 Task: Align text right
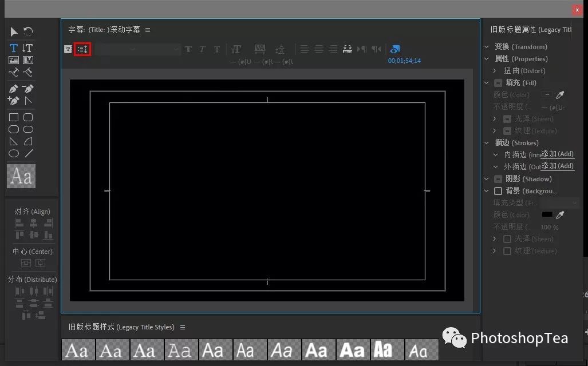333,49
